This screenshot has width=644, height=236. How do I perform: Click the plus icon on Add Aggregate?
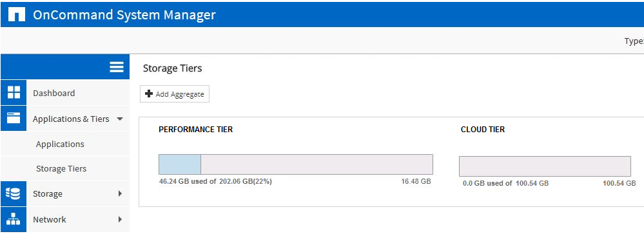(x=149, y=93)
